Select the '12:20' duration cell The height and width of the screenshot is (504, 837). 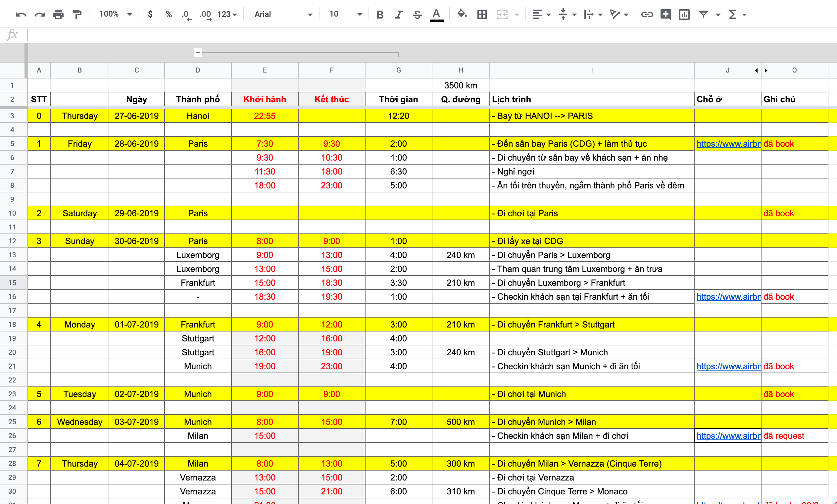(398, 116)
